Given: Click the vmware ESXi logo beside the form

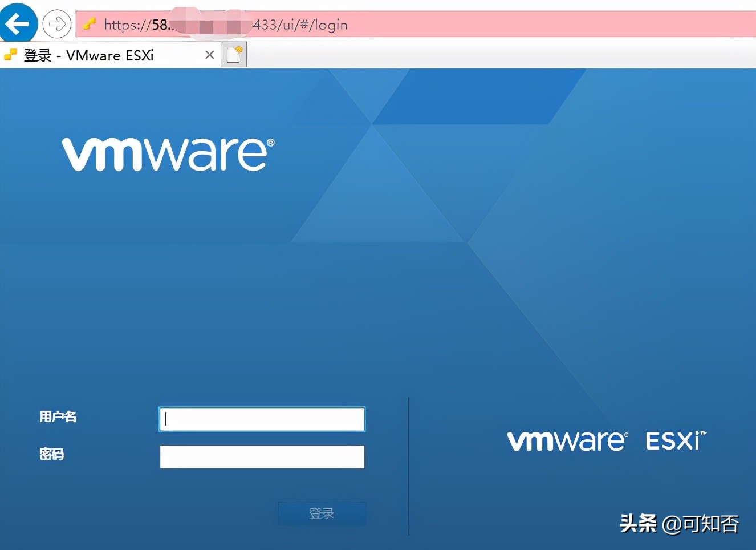Looking at the screenshot, I should click(x=607, y=441).
